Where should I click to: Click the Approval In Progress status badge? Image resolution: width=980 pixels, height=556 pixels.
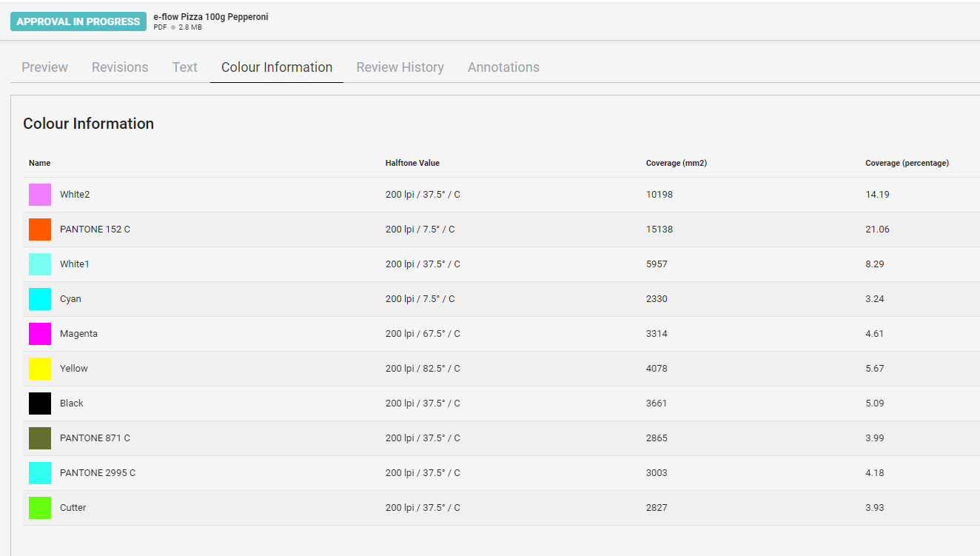tap(78, 21)
